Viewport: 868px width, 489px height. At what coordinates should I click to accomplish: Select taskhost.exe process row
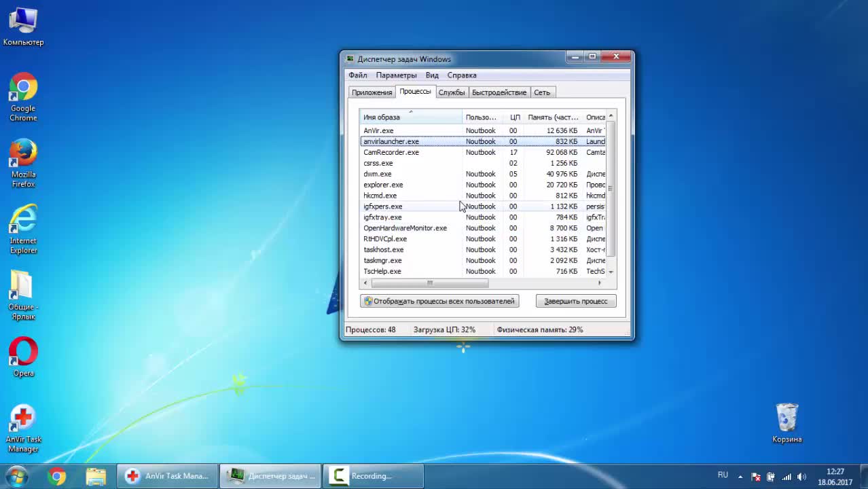point(483,250)
